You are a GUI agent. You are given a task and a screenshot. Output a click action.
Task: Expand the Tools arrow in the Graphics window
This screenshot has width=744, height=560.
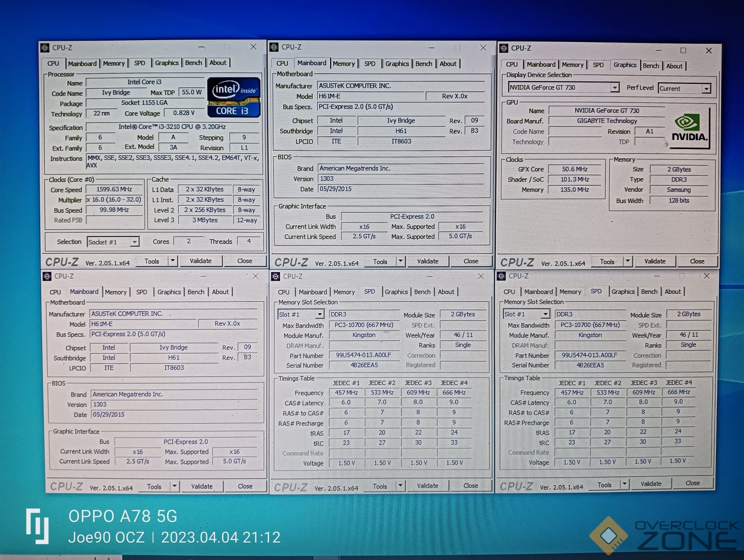coord(628,261)
